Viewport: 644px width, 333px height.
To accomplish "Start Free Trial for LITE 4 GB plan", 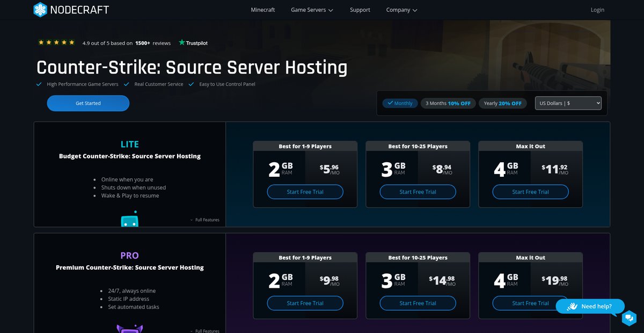I will 531,192.
